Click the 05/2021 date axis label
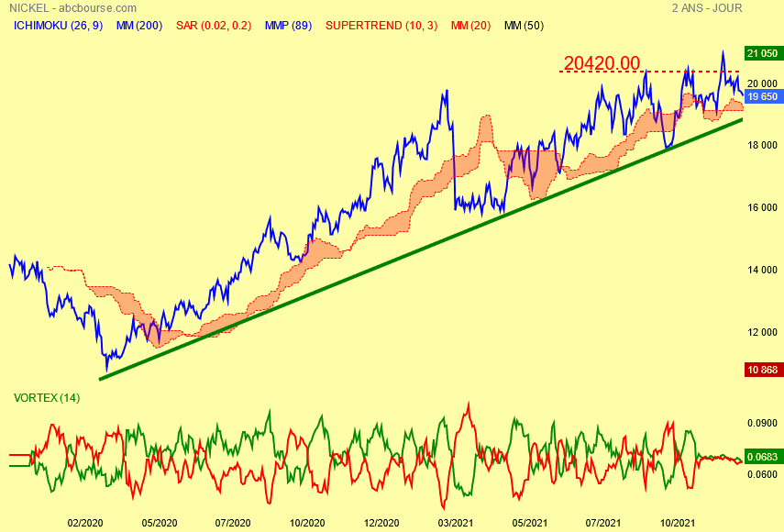 529,523
